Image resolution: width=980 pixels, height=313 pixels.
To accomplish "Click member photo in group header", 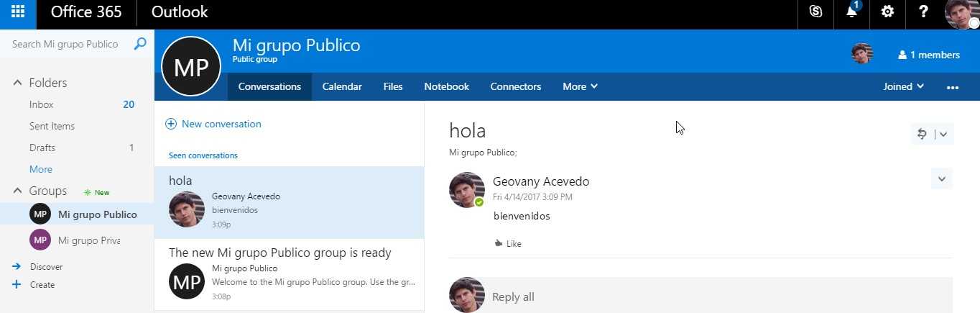I will (862, 54).
